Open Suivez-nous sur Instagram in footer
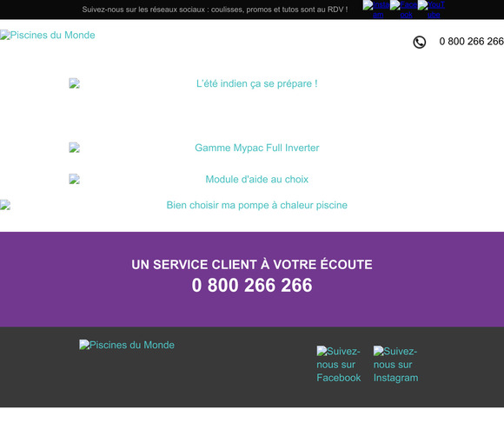Image resolution: width=504 pixels, height=422 pixels. 396,365
